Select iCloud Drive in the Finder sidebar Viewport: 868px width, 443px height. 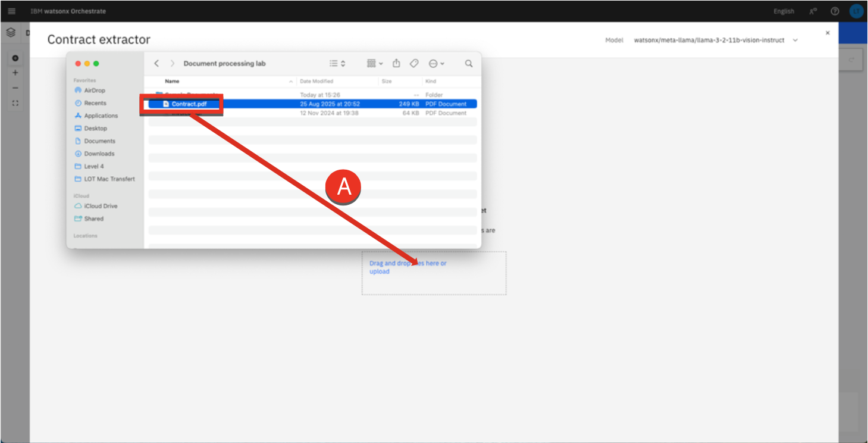click(x=101, y=206)
